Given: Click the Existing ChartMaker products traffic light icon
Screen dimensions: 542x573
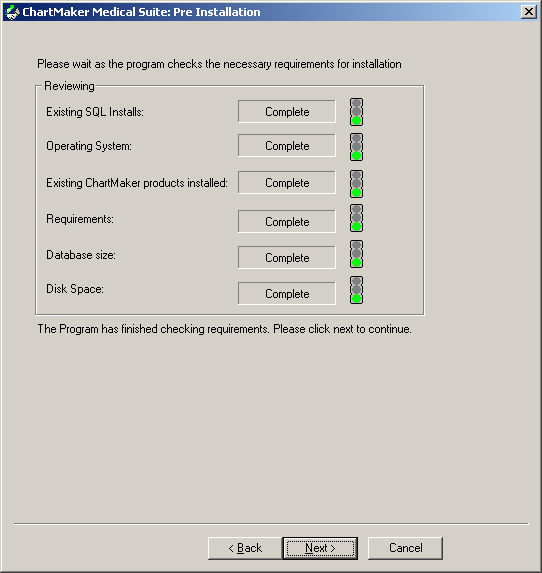Looking at the screenshot, I should tap(356, 184).
